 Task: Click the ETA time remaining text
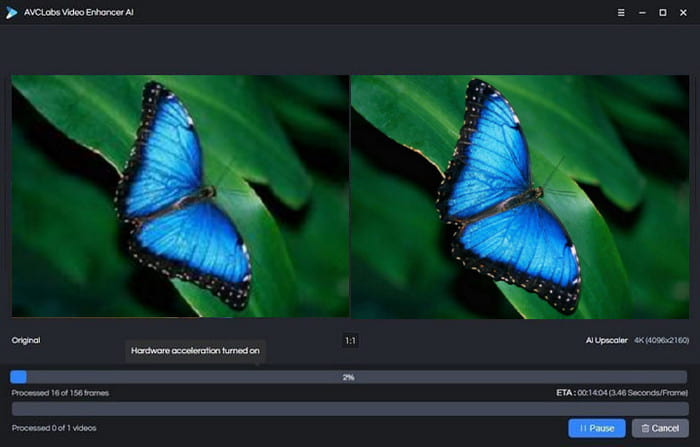pyautogui.click(x=621, y=393)
